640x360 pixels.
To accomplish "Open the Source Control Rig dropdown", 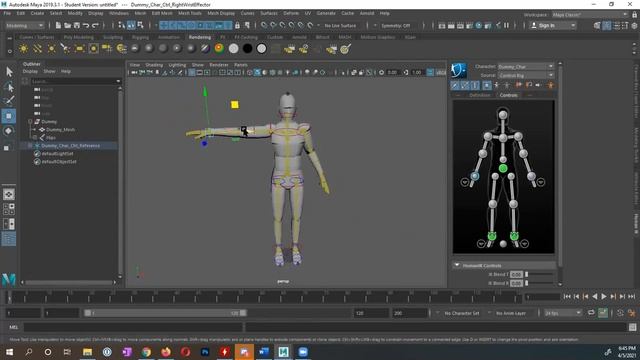I will click(526, 76).
